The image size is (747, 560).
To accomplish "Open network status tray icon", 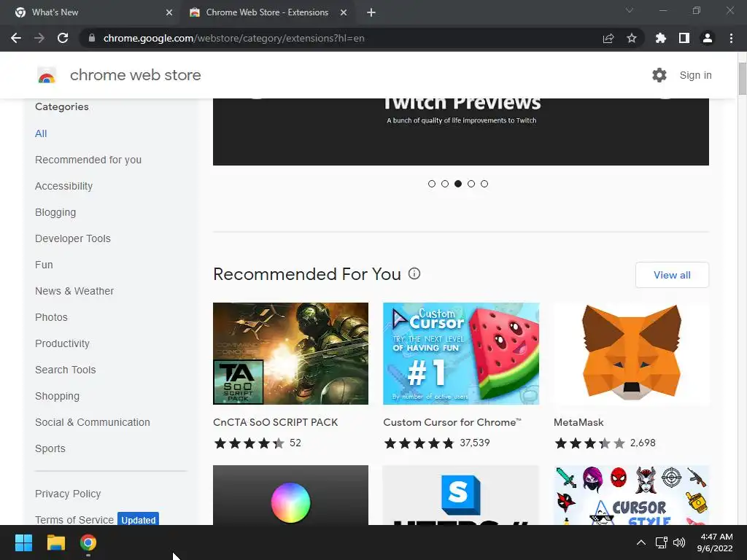I will click(661, 542).
